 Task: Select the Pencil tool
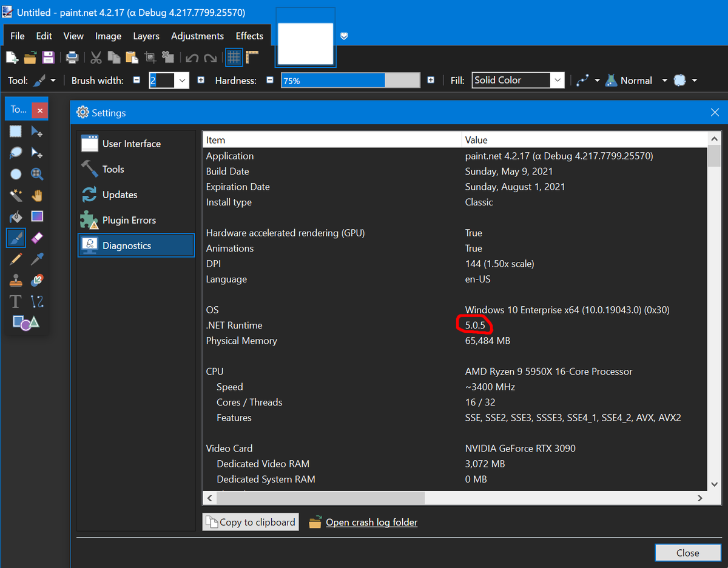pyautogui.click(x=16, y=259)
